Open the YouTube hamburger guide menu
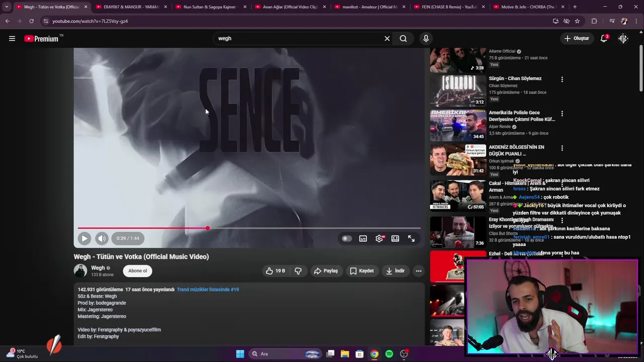The image size is (644, 362). coord(12,38)
